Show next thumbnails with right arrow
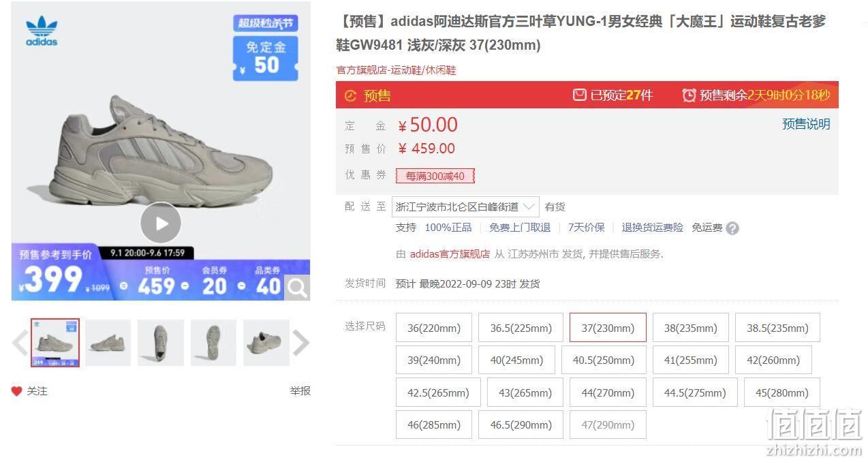Image resolution: width=868 pixels, height=462 pixels. pos(300,343)
